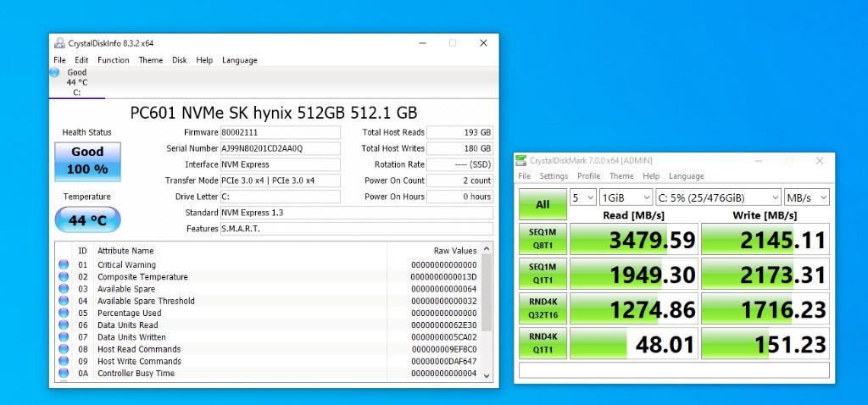Screen dimensions: 868x405
Task: Open the Help menu in CrystalDiskMark
Action: (x=651, y=176)
